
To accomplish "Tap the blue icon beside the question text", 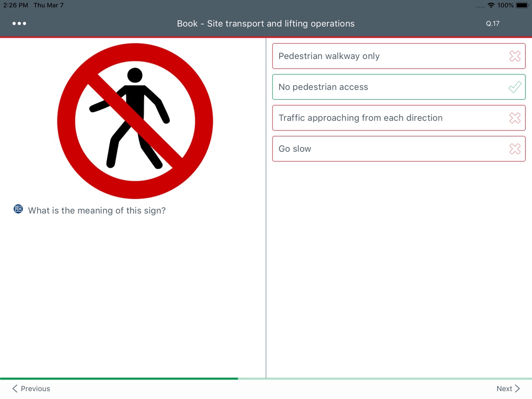I will [x=18, y=209].
